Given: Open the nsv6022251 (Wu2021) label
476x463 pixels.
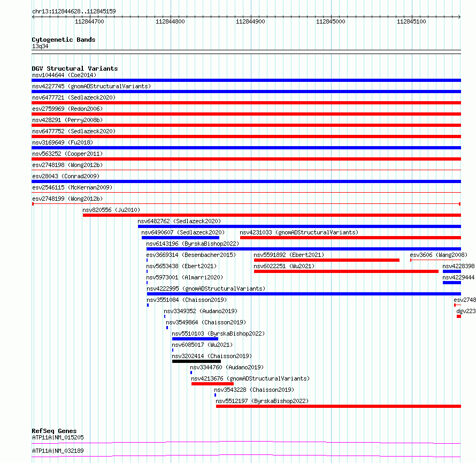Looking at the screenshot, I should pos(284,266).
